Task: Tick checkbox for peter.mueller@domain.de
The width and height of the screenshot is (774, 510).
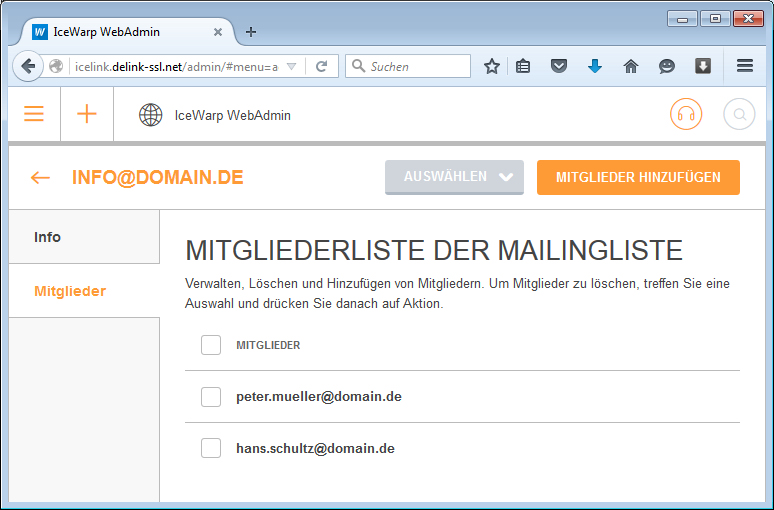Action: [x=211, y=397]
